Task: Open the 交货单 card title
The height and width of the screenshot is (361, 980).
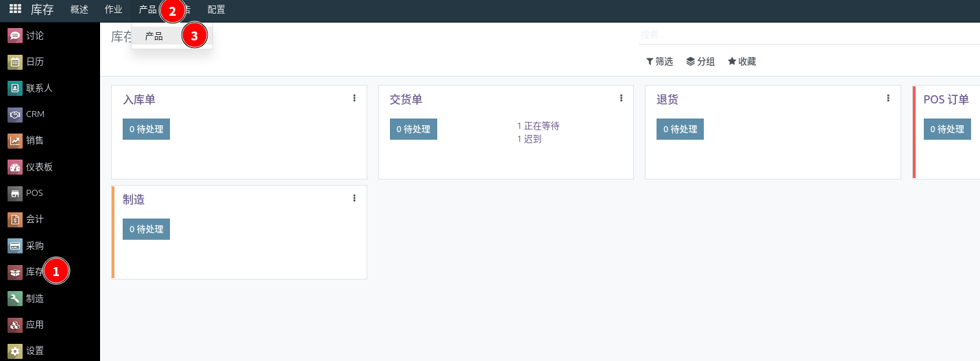Action: 406,100
